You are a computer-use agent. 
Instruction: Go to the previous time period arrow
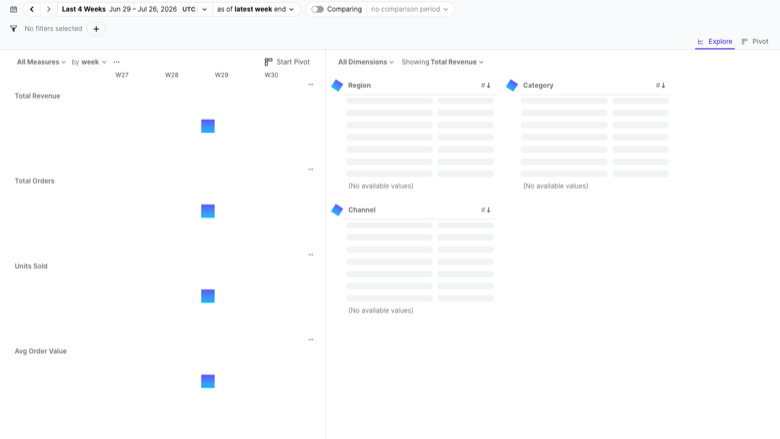32,9
